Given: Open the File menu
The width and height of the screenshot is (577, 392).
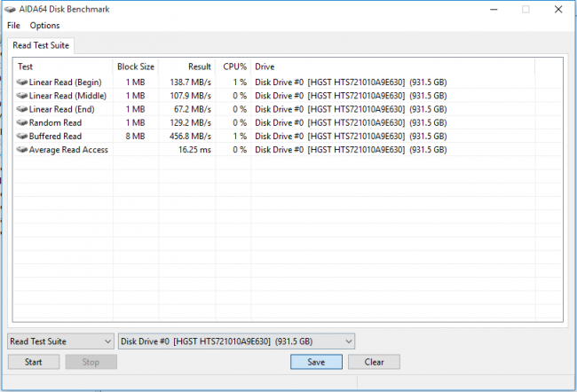Looking at the screenshot, I should click(13, 26).
